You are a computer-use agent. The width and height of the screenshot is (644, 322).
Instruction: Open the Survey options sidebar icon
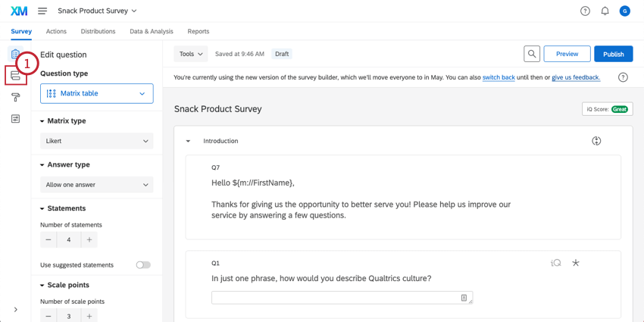point(15,119)
